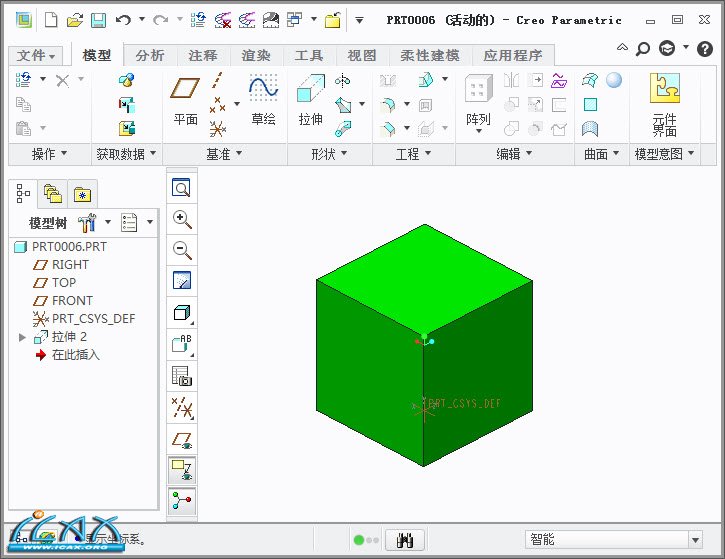Open the 阵列 (Pattern) tool
The width and height of the screenshot is (725, 559).
pyautogui.click(x=478, y=100)
